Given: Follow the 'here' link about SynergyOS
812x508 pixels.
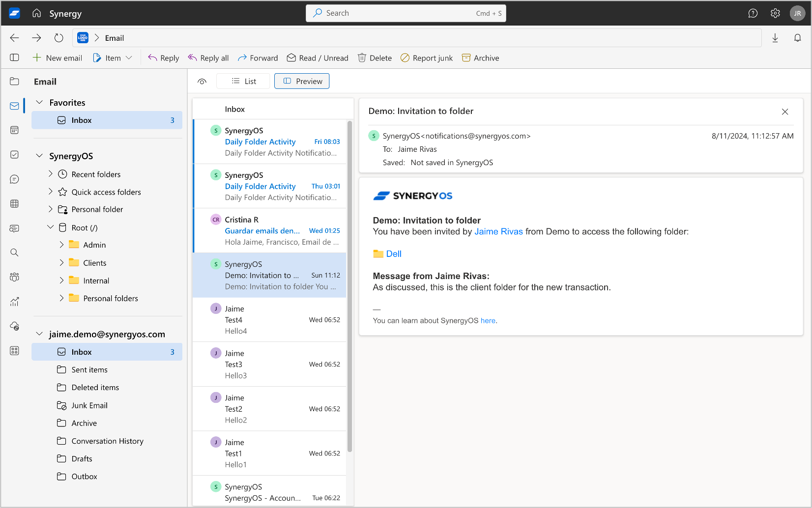Looking at the screenshot, I should [488, 321].
